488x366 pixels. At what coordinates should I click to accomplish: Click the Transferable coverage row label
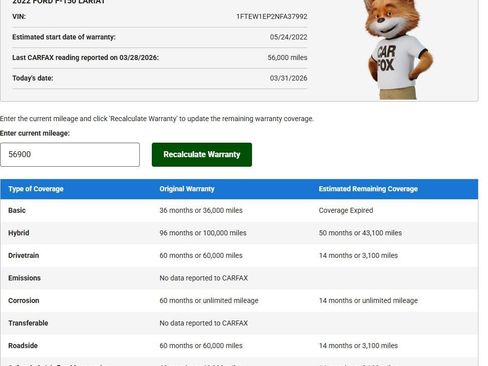(x=28, y=323)
